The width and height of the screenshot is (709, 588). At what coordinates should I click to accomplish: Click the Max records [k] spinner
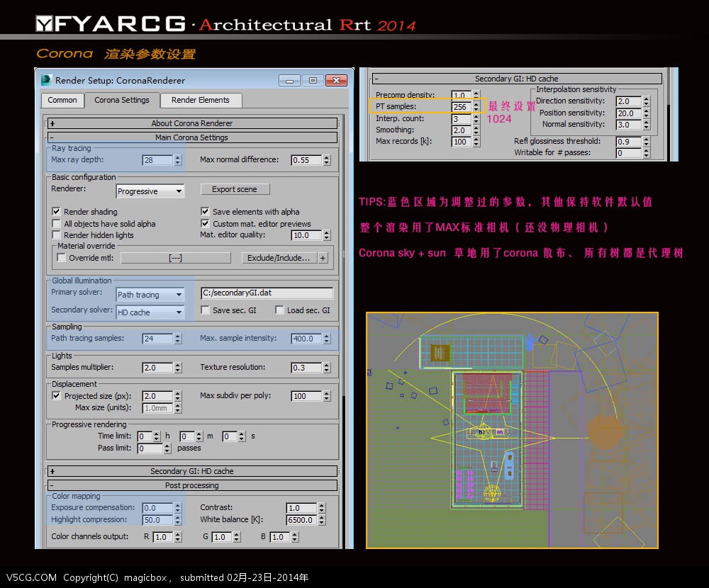476,142
